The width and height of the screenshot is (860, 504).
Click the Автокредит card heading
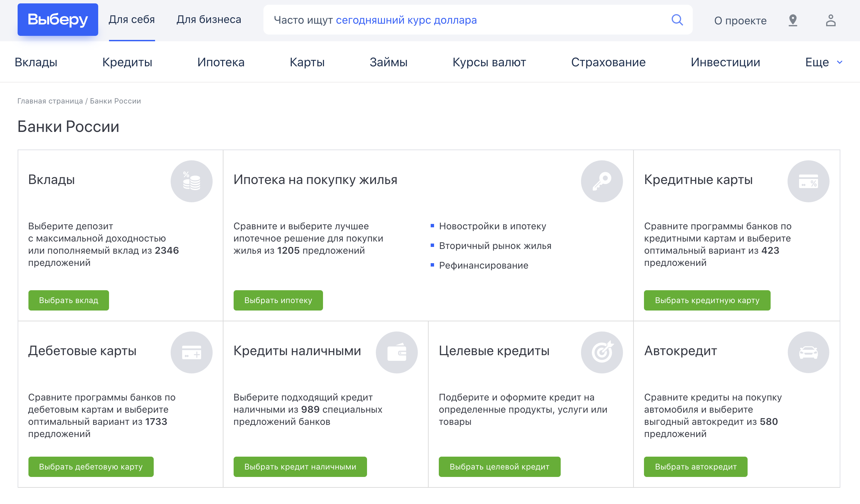pyautogui.click(x=680, y=350)
